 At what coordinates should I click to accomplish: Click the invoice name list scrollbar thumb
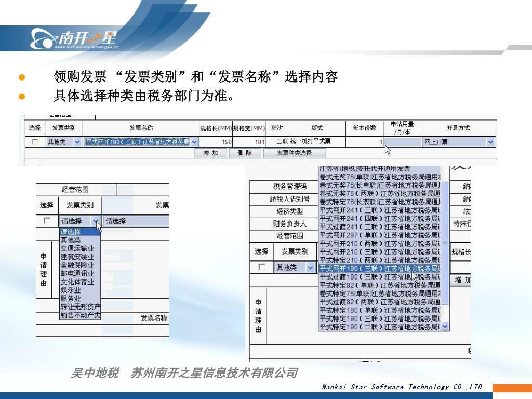pos(445,243)
